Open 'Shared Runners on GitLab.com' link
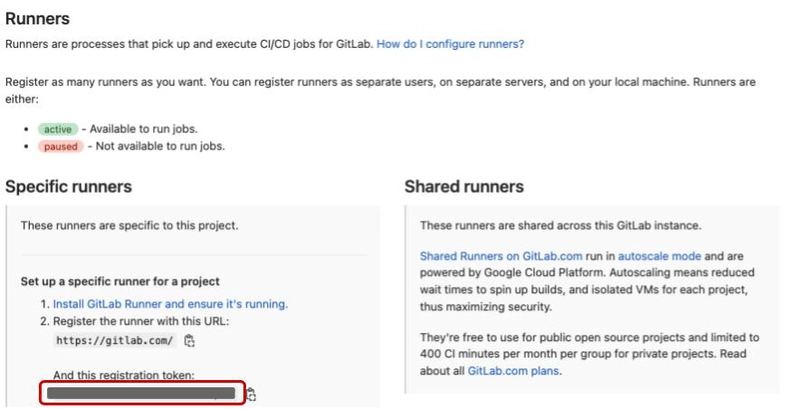800x409 pixels. click(501, 256)
